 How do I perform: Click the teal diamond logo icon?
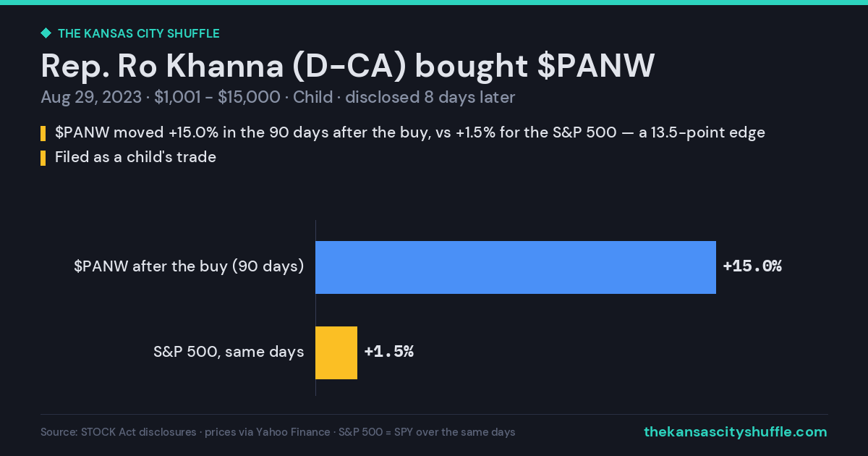(46, 33)
